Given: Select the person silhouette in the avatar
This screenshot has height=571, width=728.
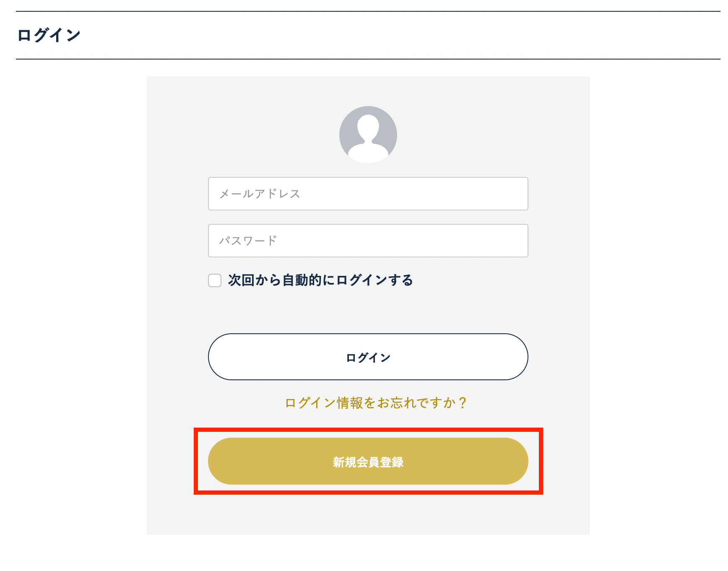Looking at the screenshot, I should pos(368,138).
